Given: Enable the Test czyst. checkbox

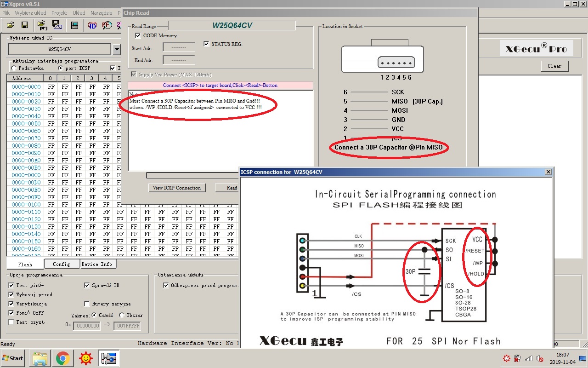Looking at the screenshot, I should pos(11,322).
